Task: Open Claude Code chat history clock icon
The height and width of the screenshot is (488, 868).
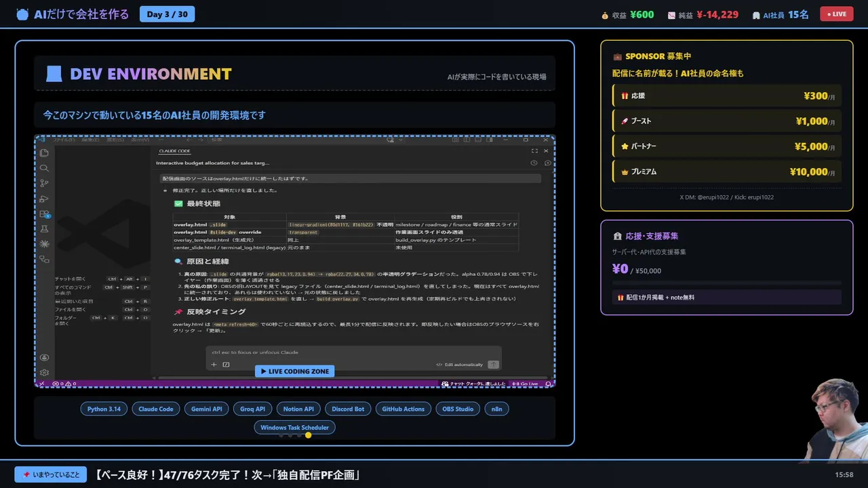Action: click(x=534, y=163)
